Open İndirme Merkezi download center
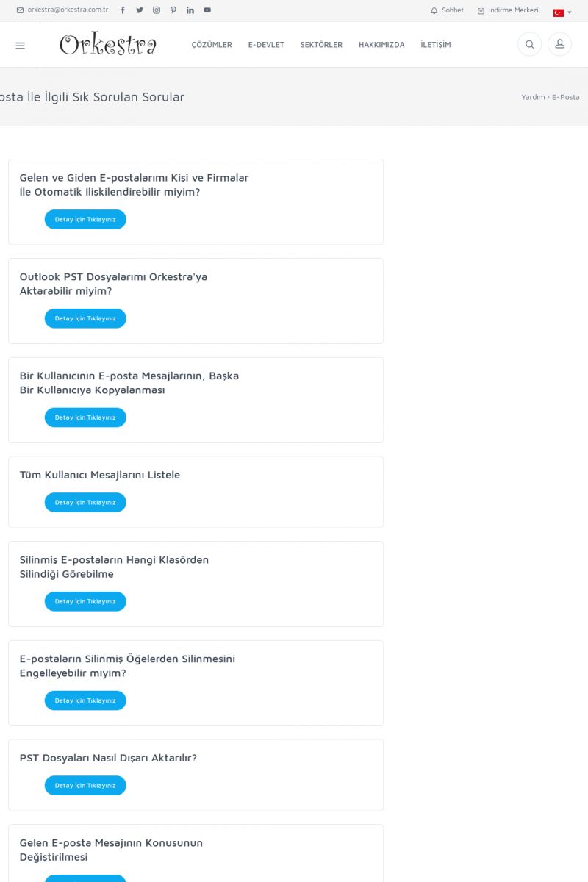 click(x=508, y=10)
